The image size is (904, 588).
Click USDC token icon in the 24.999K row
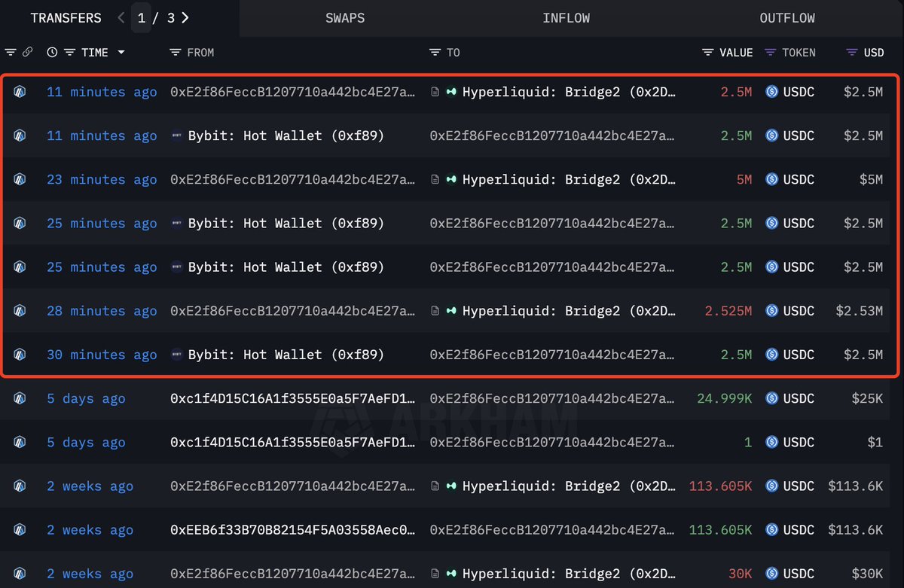click(x=771, y=399)
